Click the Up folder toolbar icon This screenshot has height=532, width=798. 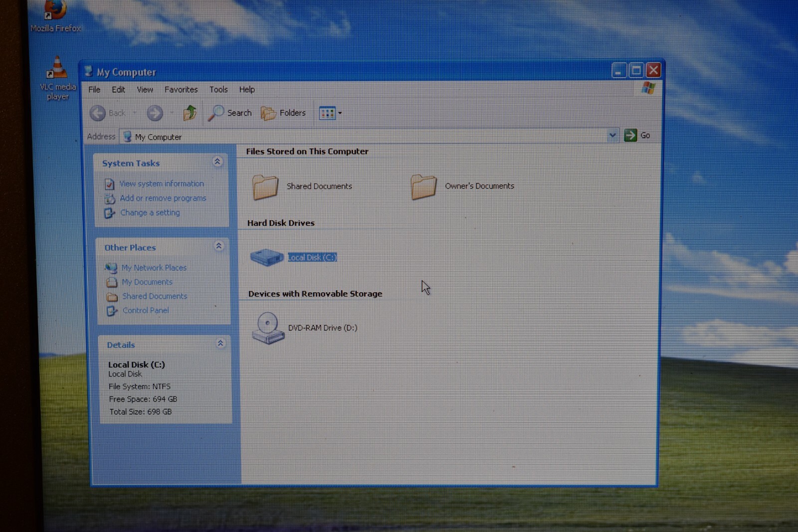pyautogui.click(x=189, y=113)
